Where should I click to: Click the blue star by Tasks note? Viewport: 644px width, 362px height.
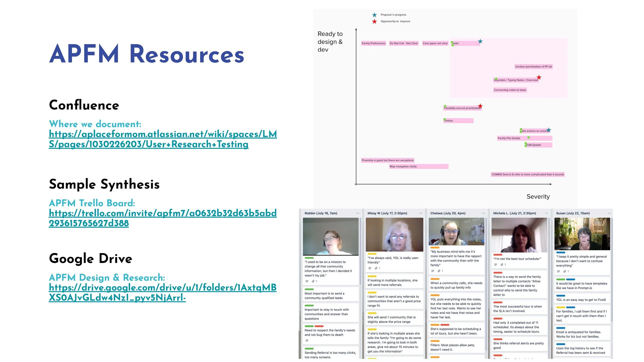pos(480,41)
